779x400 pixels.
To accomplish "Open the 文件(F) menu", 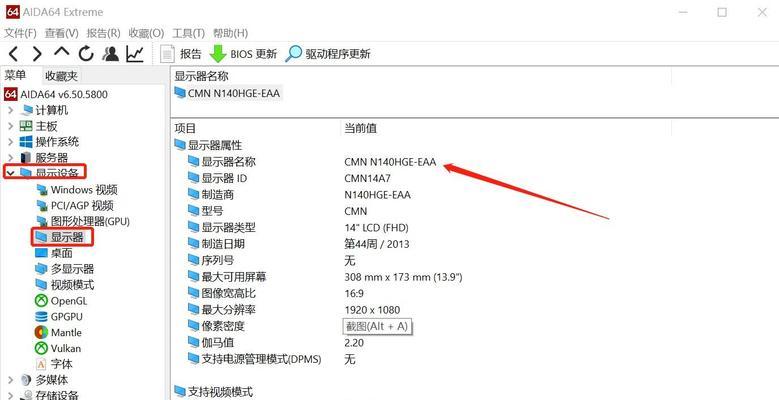I will point(20,33).
